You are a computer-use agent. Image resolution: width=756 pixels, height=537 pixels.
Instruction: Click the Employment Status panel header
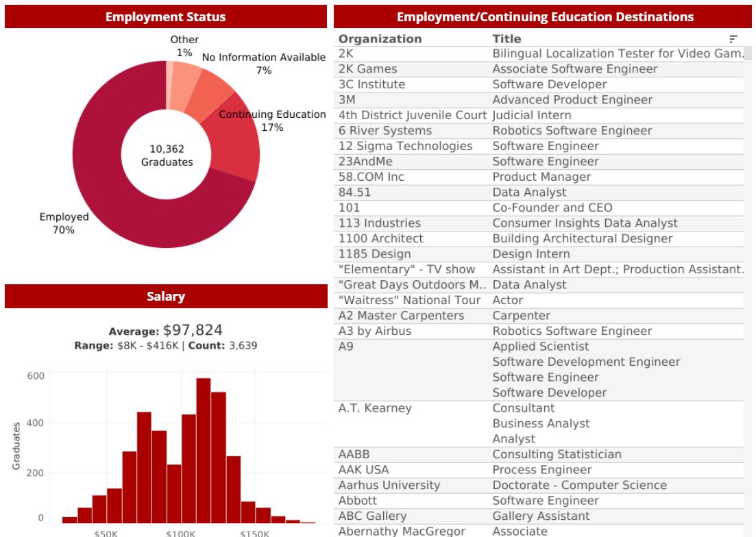coord(165,16)
